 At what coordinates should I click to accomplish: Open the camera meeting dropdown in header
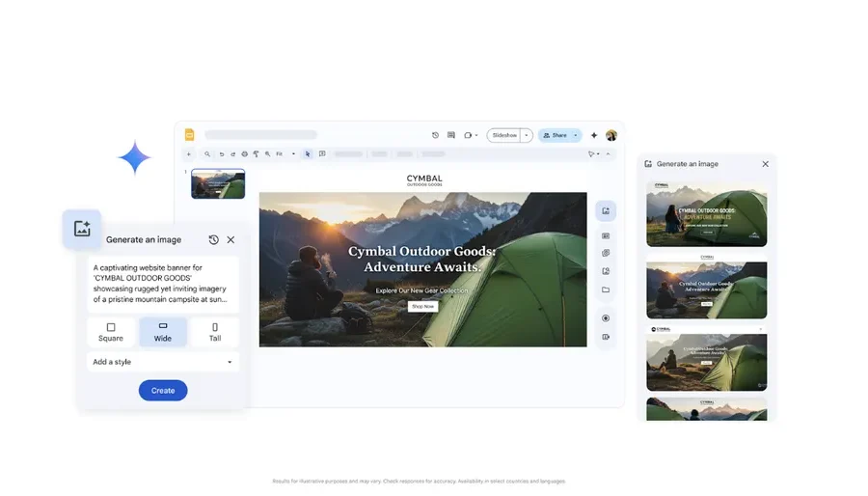471,135
